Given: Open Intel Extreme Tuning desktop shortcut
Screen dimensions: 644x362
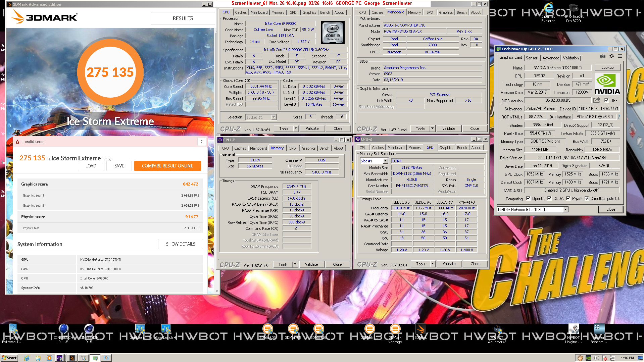Looking at the screenshot, I should pos(12,334).
